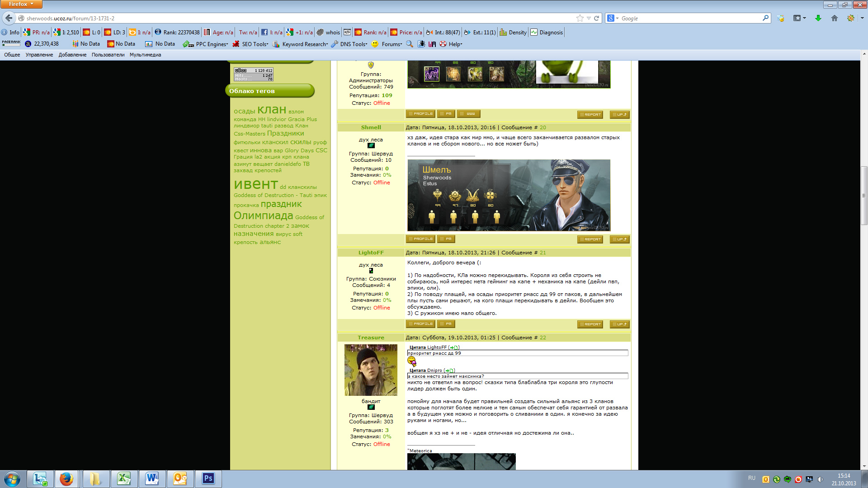Open the Firefox home page icon
868x488 pixels.
pos(835,18)
